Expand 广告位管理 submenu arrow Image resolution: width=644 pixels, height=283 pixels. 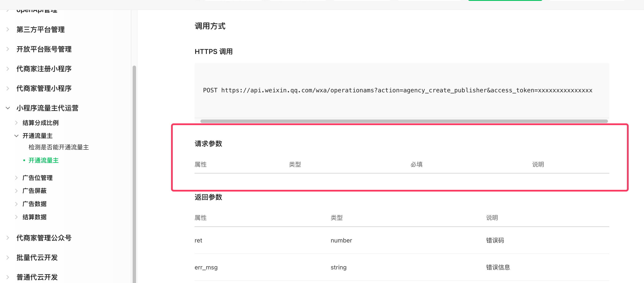point(16,178)
